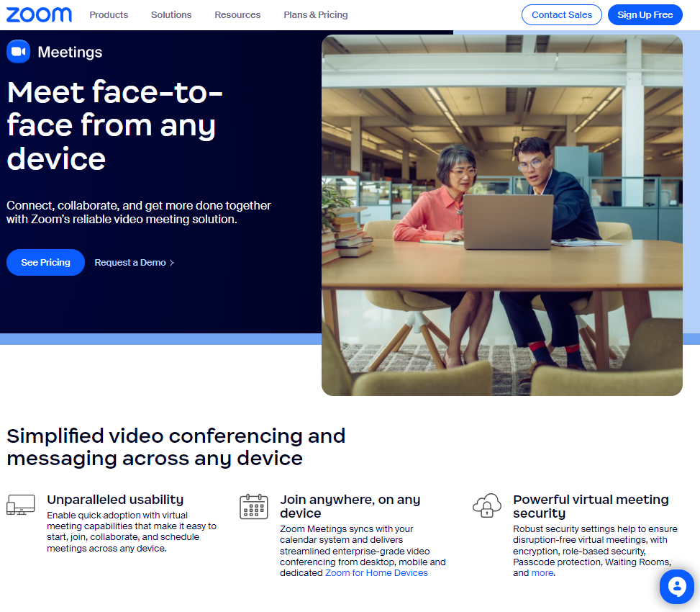Select Plans & Pricing in the top navigation
Viewport: 700px width, 612px height.
[315, 14]
